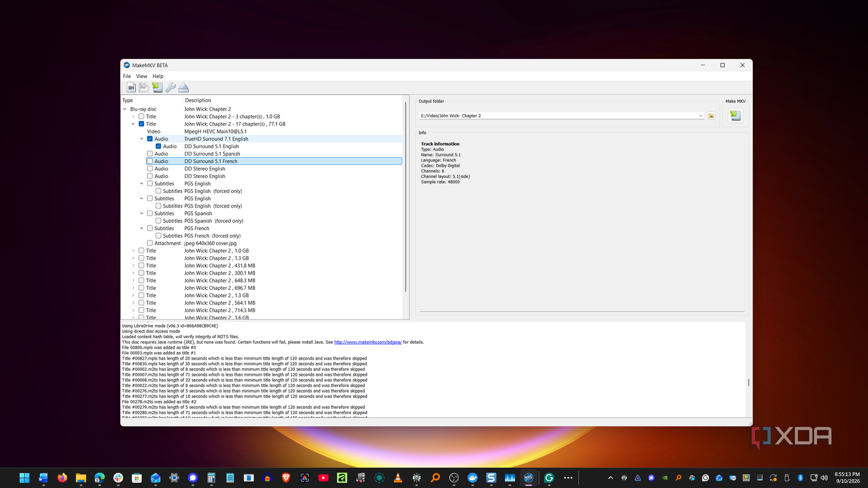The image size is (868, 488).
Task: Collapse the PGS Spanish subtitles node
Action: [142, 213]
